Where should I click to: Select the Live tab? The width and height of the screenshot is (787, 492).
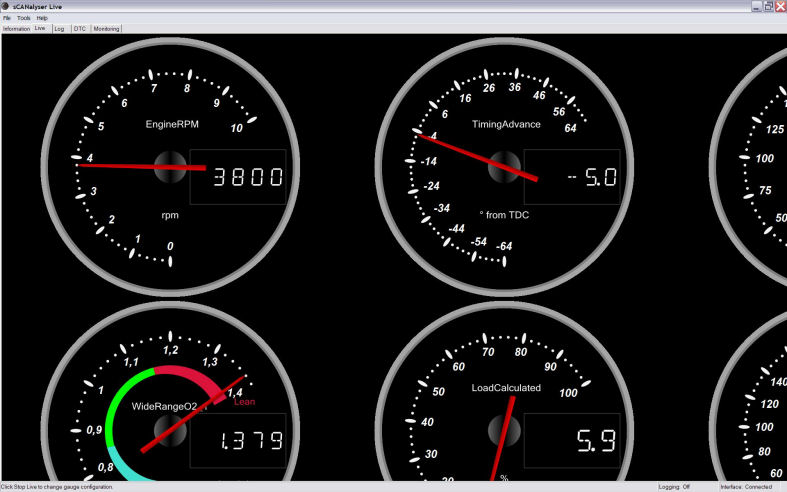point(40,29)
